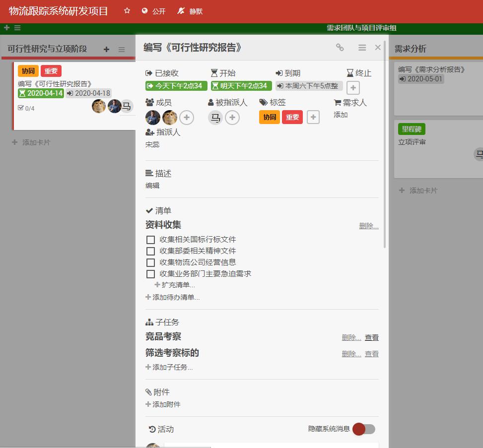The width and height of the screenshot is (483, 448).
Task: Click first member avatar under 成员
Action: (x=153, y=117)
